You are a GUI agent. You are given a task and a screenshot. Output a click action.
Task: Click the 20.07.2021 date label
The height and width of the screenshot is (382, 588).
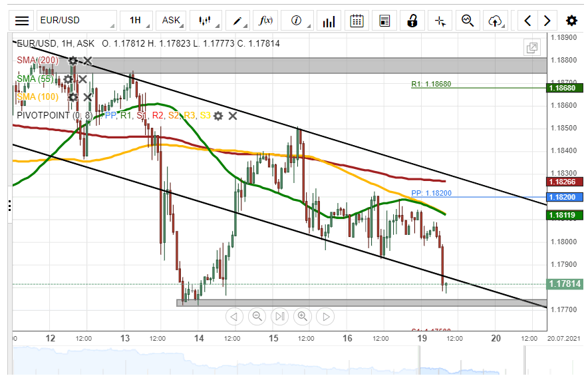563,339
